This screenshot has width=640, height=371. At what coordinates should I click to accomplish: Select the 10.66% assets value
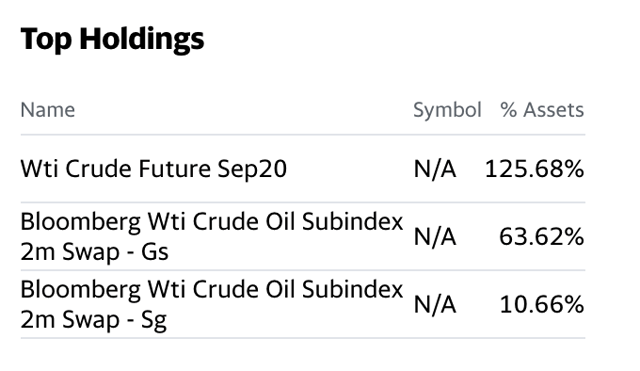click(542, 304)
